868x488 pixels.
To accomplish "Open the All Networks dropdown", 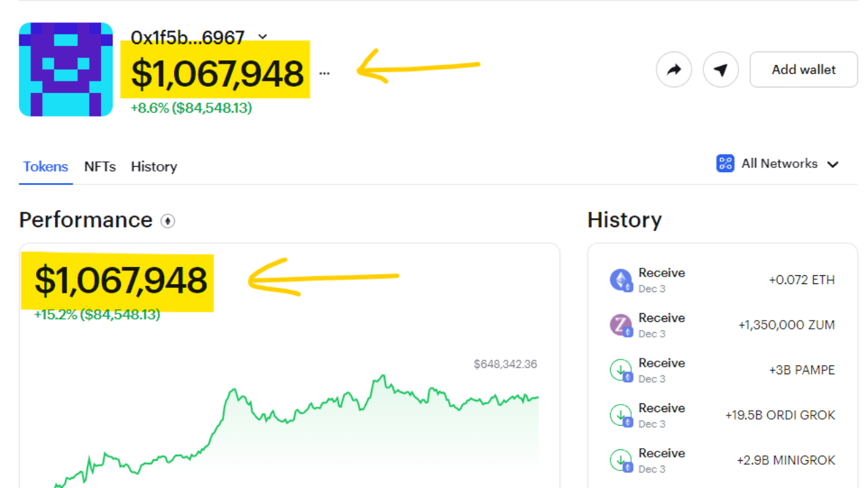I will coord(778,163).
